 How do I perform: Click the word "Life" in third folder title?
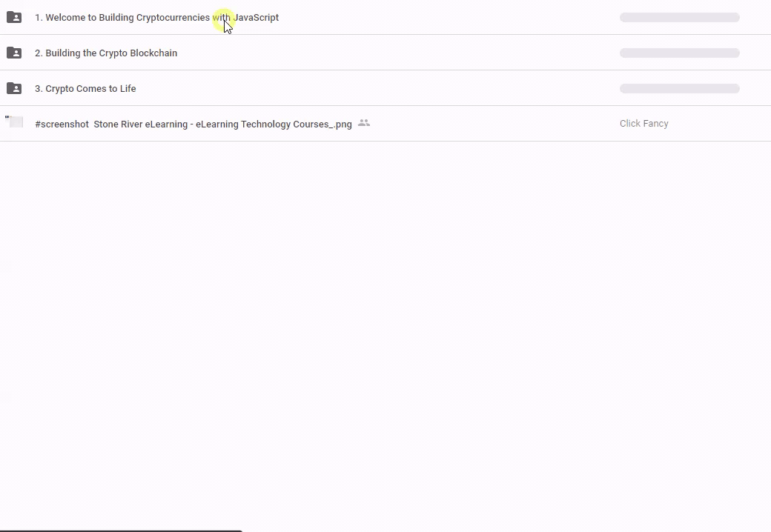tap(128, 89)
